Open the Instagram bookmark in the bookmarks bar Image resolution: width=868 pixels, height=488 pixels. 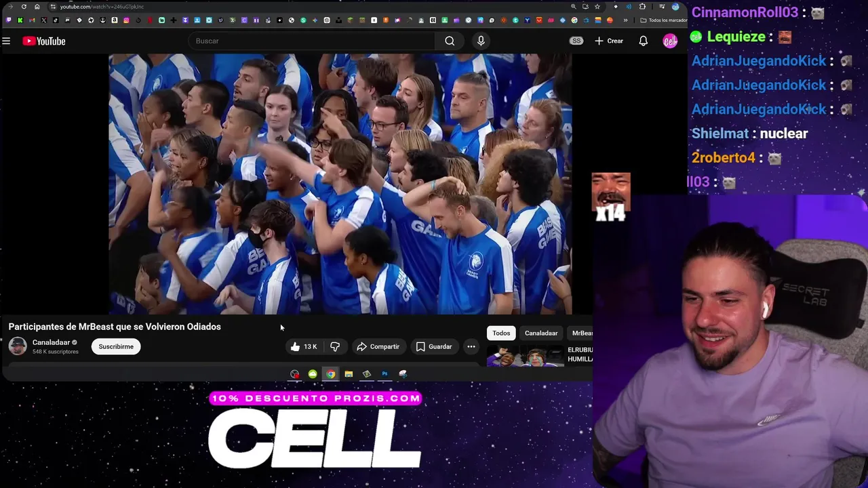coord(126,20)
